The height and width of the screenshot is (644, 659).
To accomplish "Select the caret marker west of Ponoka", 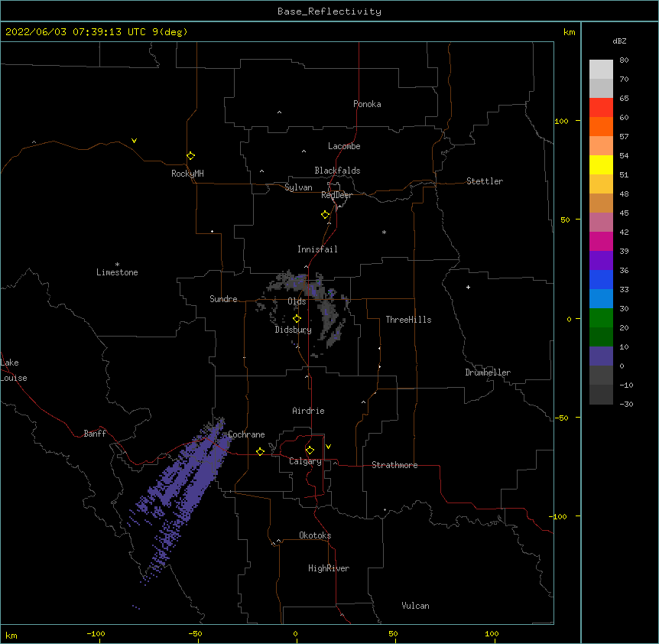I will click(279, 112).
